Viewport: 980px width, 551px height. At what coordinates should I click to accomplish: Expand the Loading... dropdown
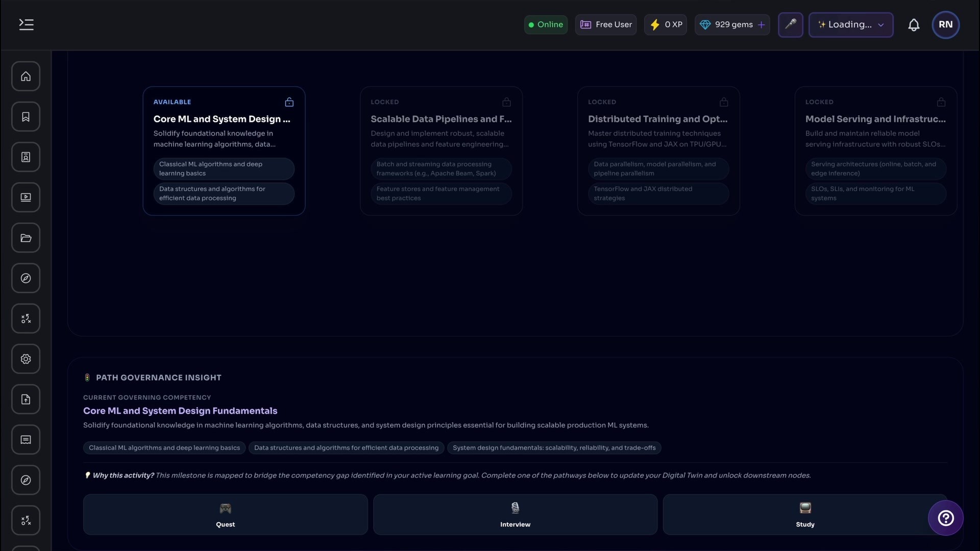click(x=851, y=24)
